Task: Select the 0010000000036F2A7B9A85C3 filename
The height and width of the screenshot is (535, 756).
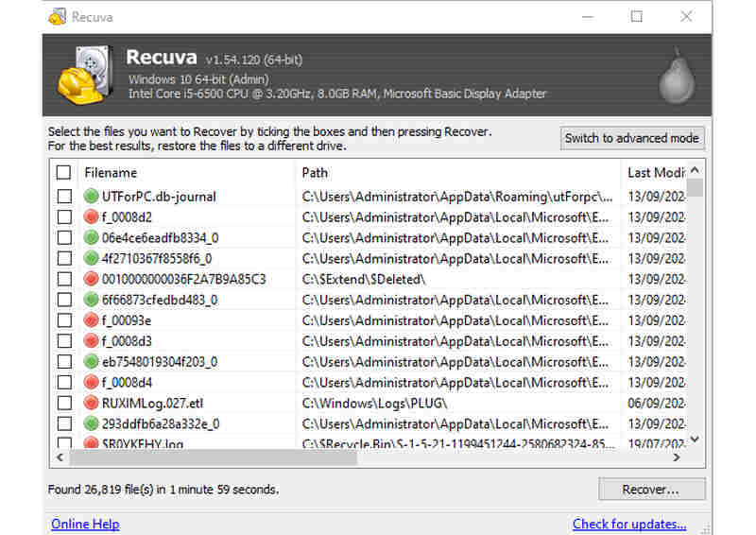Action: (183, 279)
